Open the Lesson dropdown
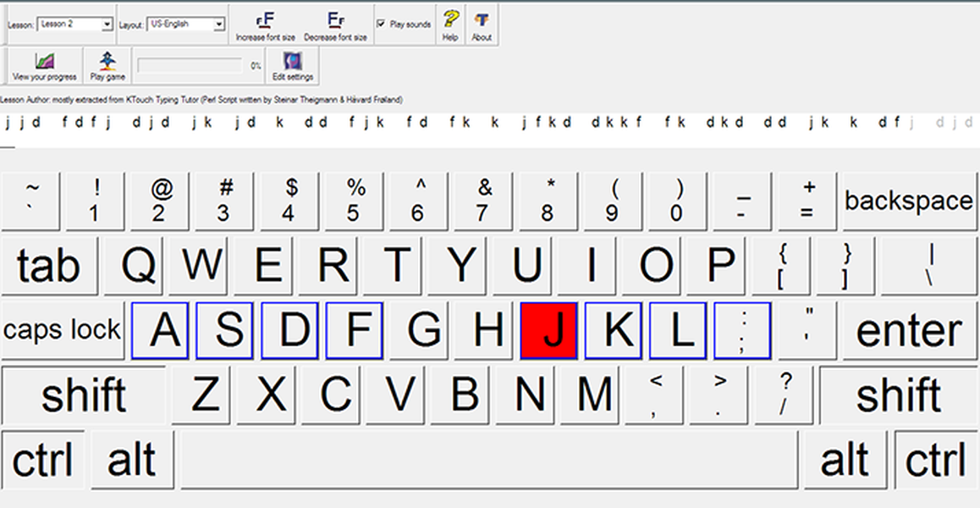This screenshot has width=980, height=508. tap(75, 25)
